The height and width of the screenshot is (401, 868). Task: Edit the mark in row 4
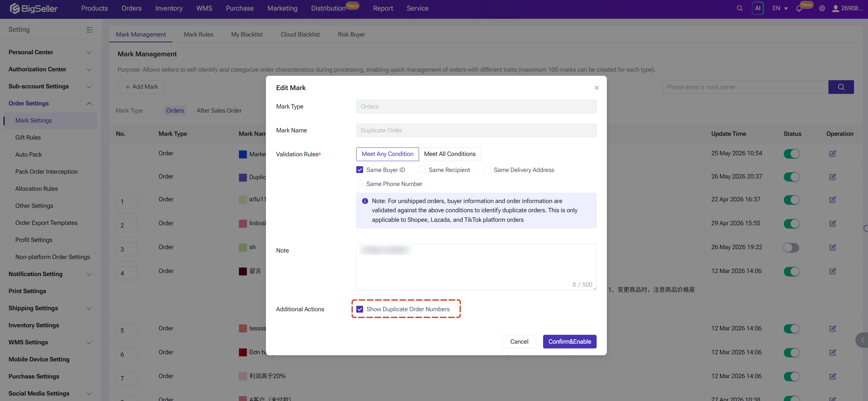[x=833, y=271]
